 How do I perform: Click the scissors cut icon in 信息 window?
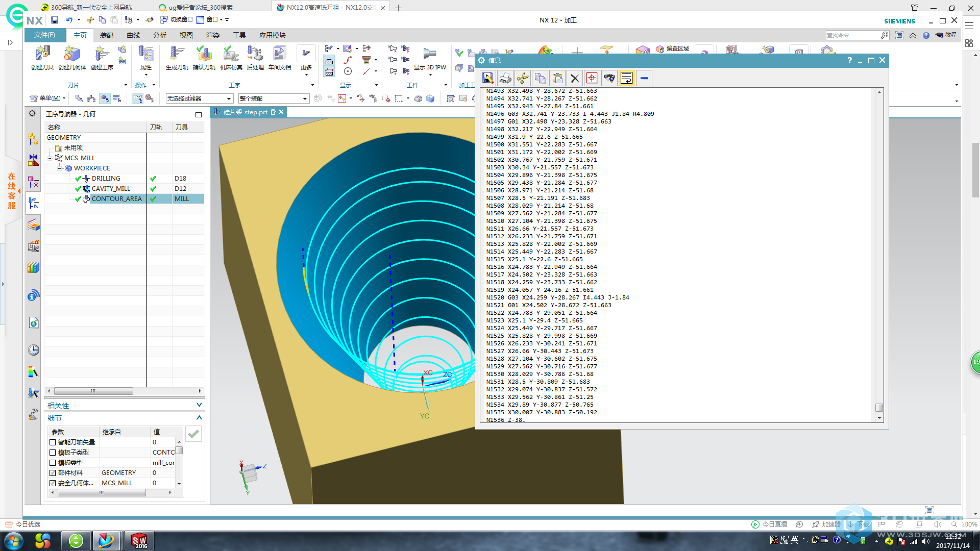522,78
